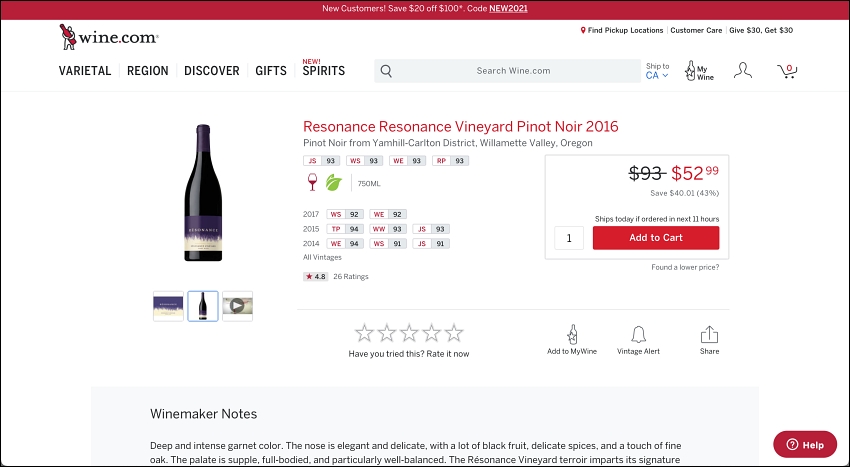The height and width of the screenshot is (467, 850).
Task: Click the WE 93 rating badge
Action: click(x=408, y=161)
